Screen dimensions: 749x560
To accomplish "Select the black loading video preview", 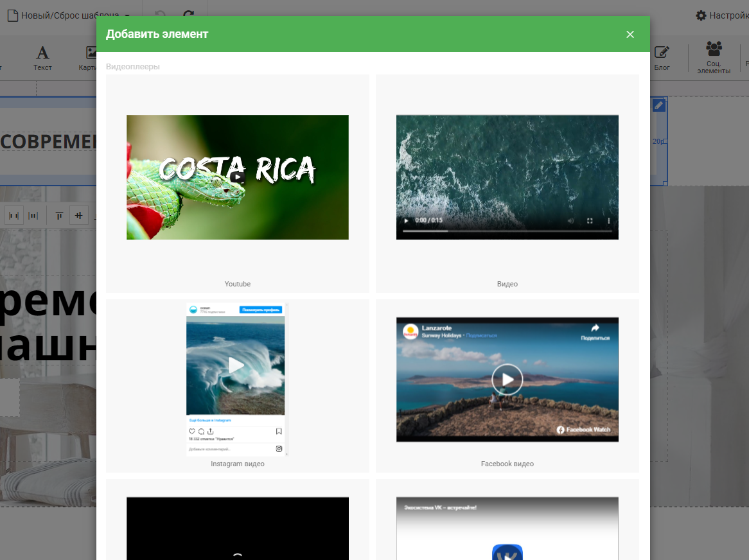I will [x=237, y=528].
